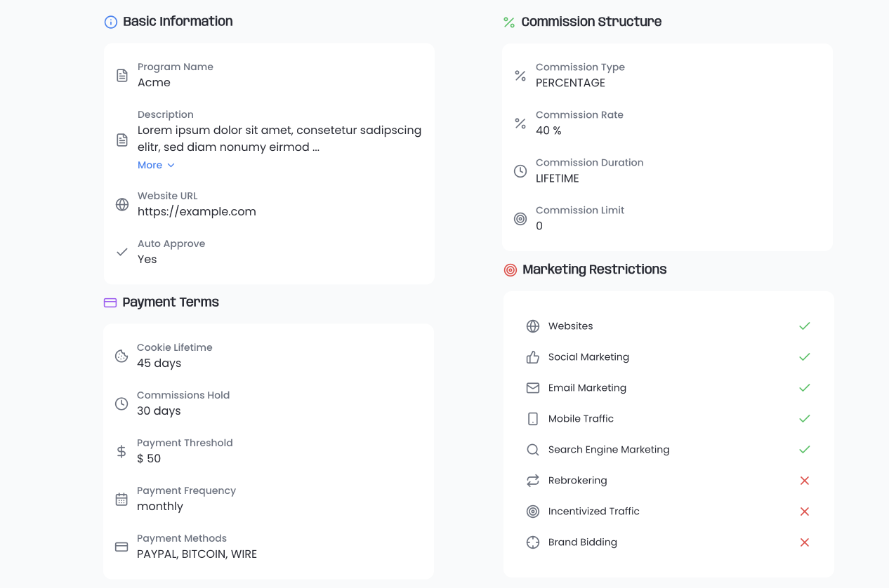The width and height of the screenshot is (889, 588).
Task: Click the envelope icon for Email Marketing
Action: [533, 388]
